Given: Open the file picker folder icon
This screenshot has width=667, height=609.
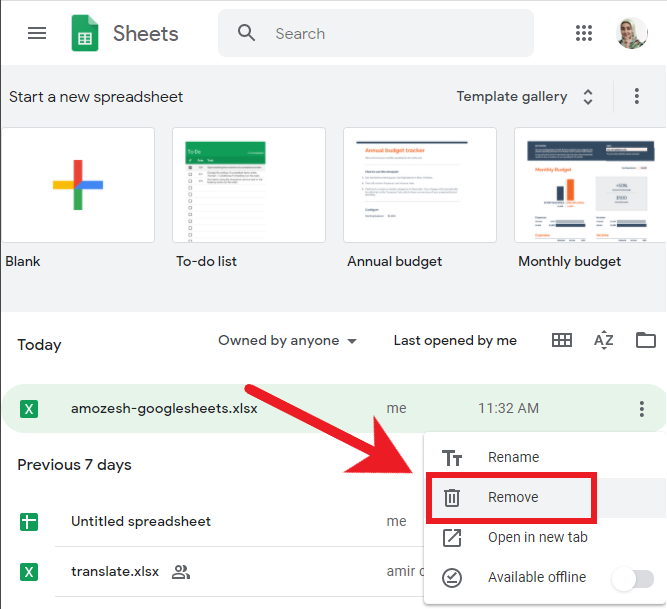Looking at the screenshot, I should [x=645, y=340].
